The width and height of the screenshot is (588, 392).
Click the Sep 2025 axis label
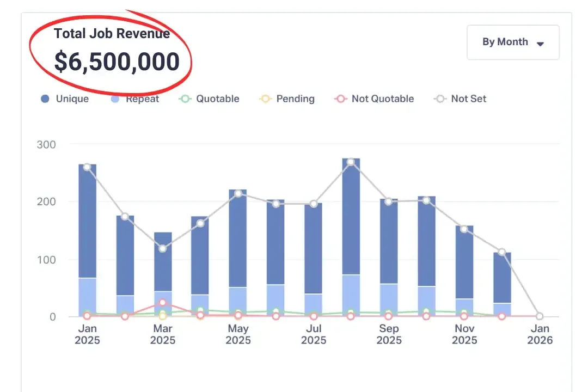click(x=389, y=334)
